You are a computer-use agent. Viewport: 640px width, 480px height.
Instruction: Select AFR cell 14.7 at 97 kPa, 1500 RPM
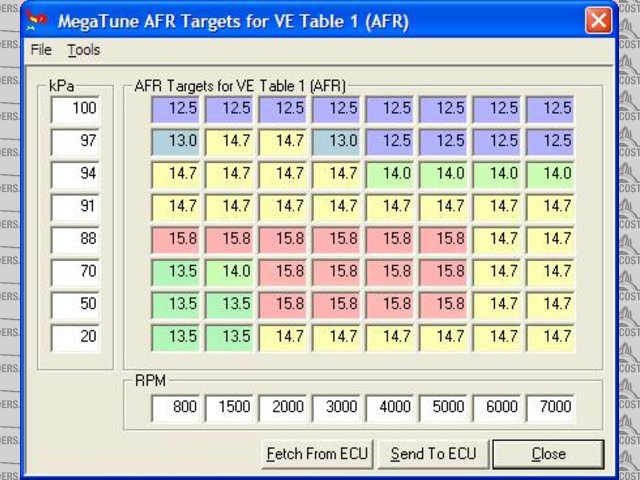tap(229, 142)
